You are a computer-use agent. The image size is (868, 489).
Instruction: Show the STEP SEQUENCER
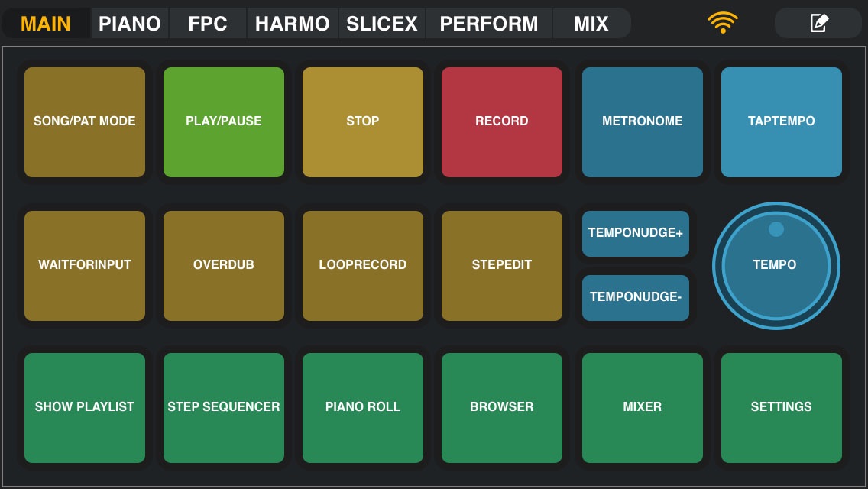pos(224,407)
